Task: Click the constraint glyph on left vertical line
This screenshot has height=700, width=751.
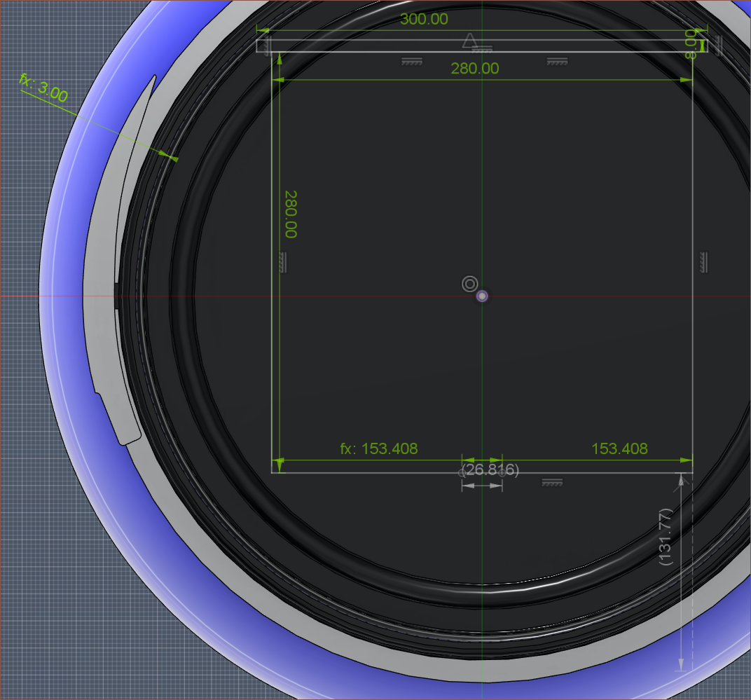Action: pyautogui.click(x=282, y=262)
